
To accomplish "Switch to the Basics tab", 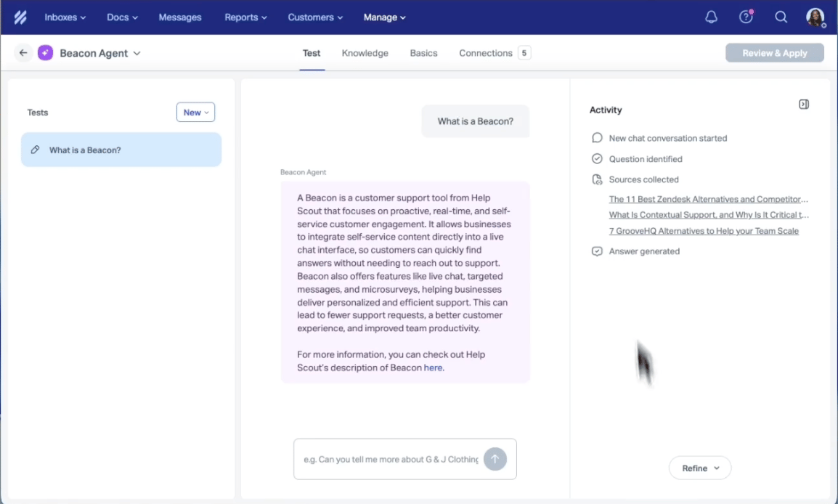I will [424, 53].
